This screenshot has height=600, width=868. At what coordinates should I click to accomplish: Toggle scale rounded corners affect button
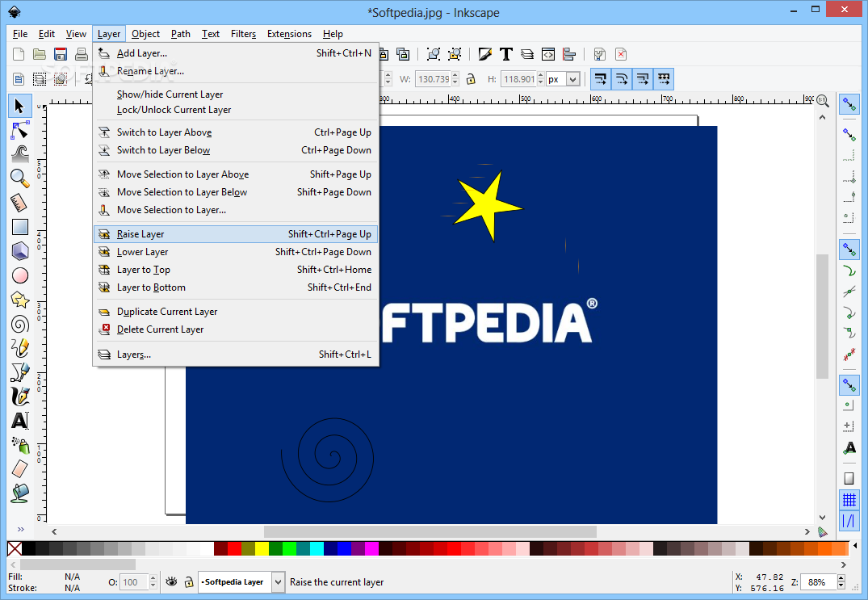[x=622, y=79]
